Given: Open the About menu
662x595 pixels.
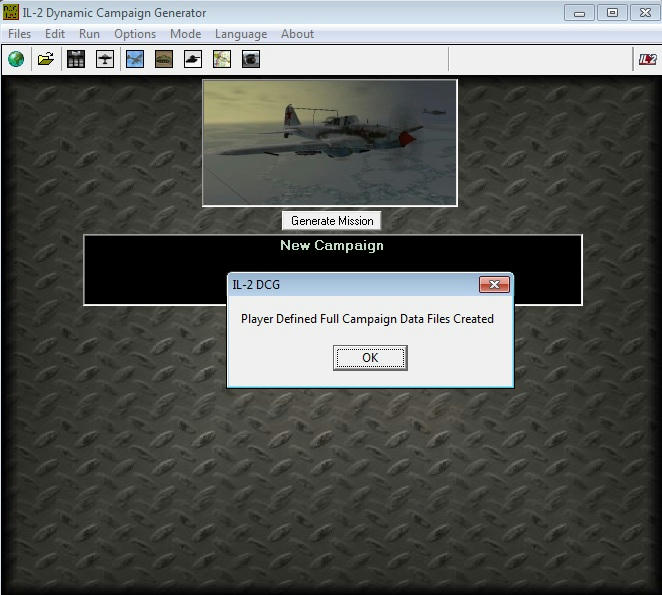Looking at the screenshot, I should pos(298,34).
